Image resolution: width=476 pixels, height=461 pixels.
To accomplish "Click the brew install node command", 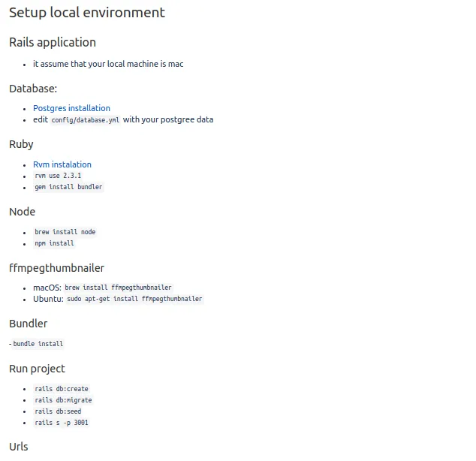I will (65, 232).
